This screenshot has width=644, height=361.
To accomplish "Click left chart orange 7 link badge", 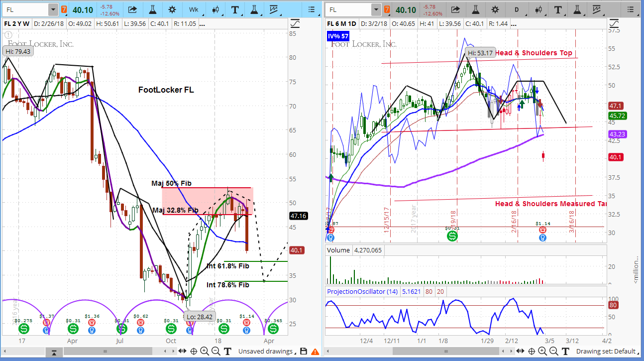I will (x=64, y=9).
